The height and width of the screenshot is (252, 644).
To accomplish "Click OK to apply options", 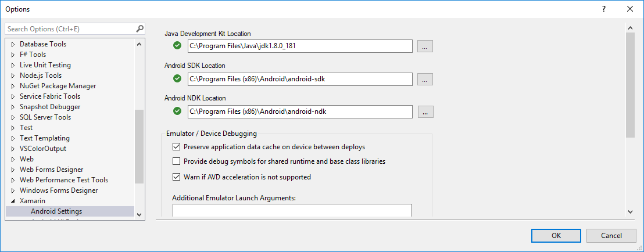I will 556,235.
